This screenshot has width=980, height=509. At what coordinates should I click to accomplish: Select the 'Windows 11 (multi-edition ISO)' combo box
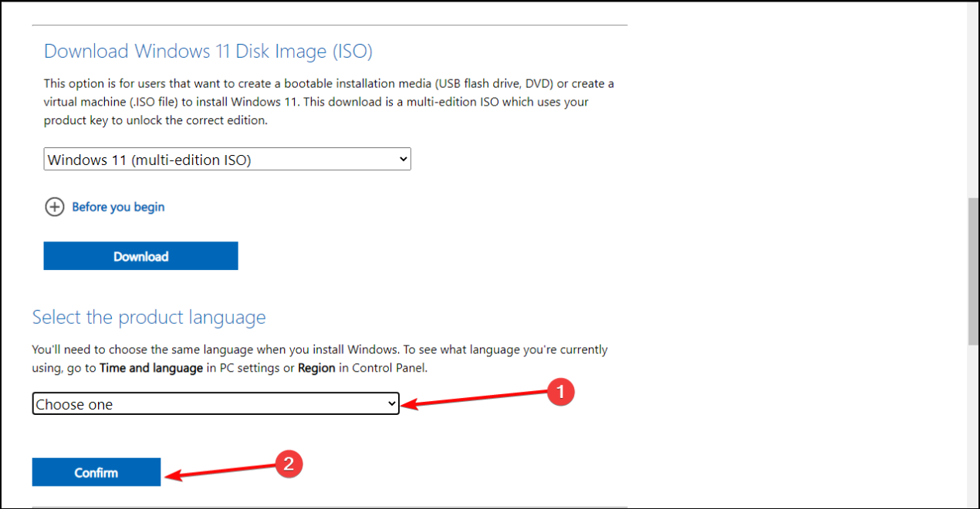227,159
